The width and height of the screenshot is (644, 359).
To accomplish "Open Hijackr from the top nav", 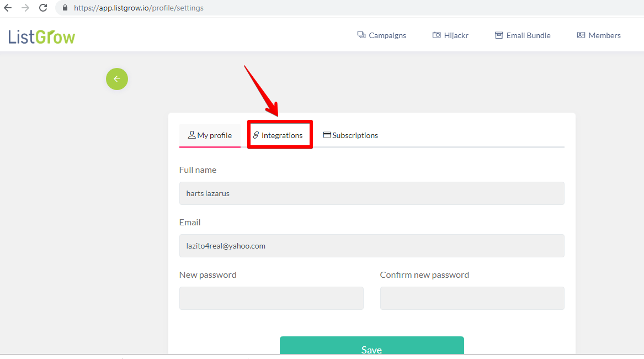I will tap(450, 35).
